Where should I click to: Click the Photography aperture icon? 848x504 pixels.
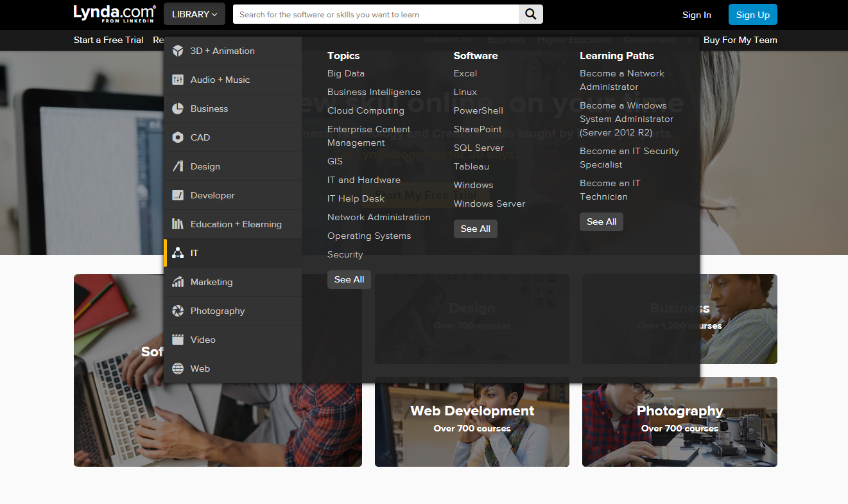(178, 311)
